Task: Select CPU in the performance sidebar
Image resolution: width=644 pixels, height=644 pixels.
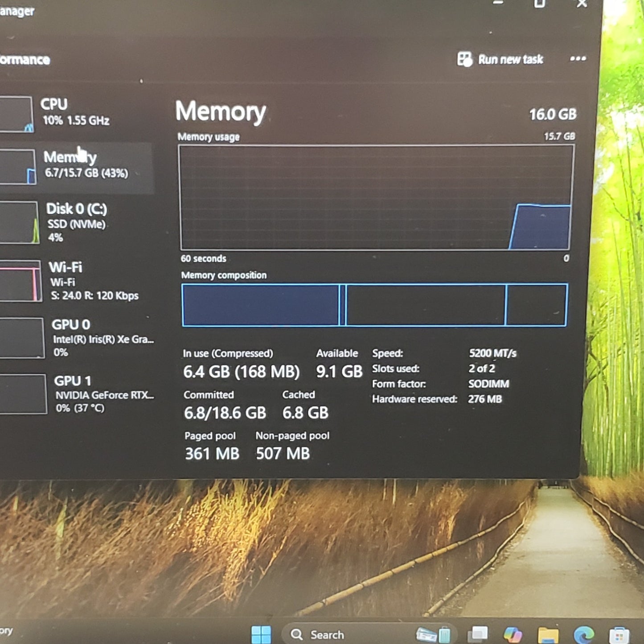Action: tap(75, 112)
